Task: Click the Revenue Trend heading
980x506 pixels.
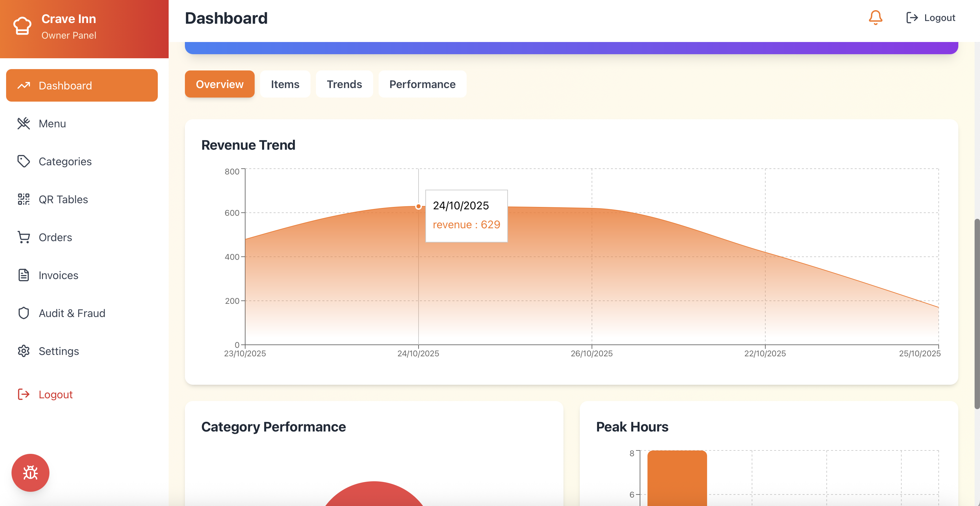Action: pos(248,145)
